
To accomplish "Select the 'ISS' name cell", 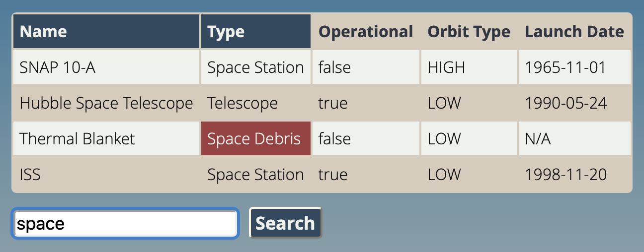I will [x=106, y=174].
